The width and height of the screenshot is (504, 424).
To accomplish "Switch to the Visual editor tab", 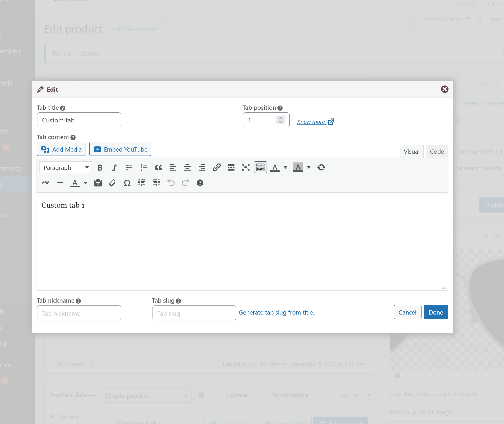I will click(411, 152).
